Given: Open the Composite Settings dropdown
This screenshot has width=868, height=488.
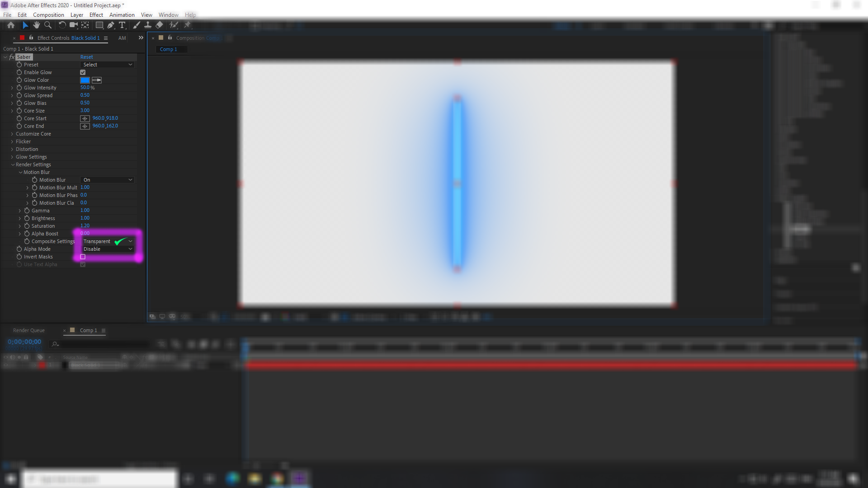Looking at the screenshot, I should pyautogui.click(x=106, y=241).
